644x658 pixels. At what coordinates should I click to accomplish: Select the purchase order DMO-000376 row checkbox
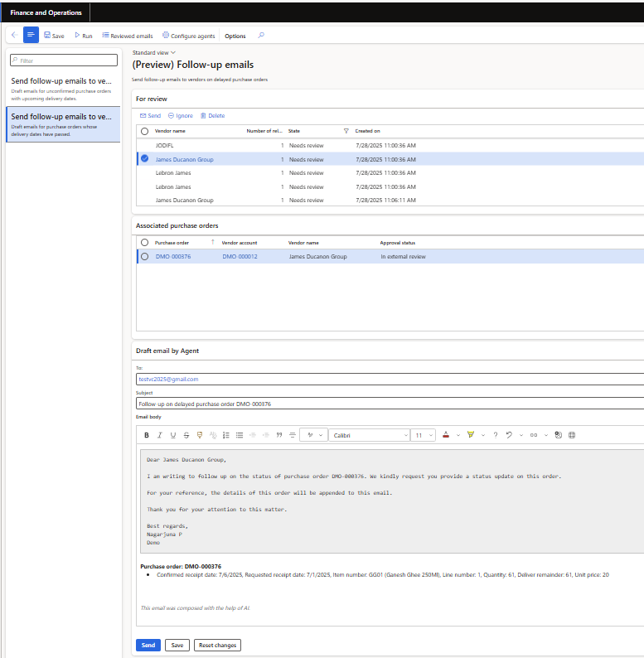click(145, 257)
